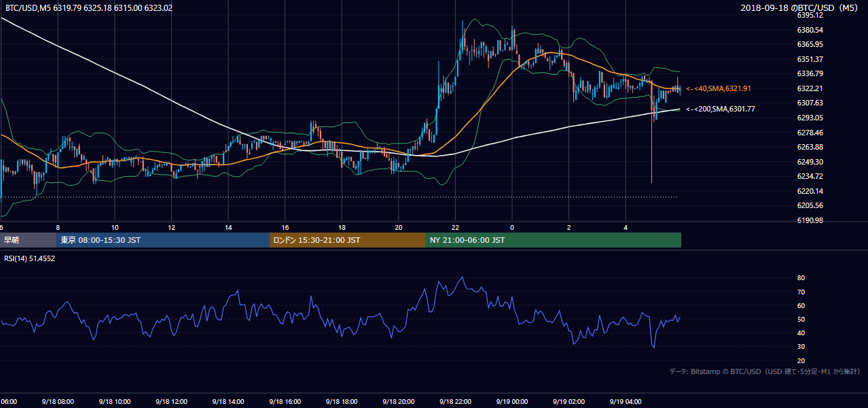
Task: Click the 6249.30 price axis label
Action: click(x=810, y=162)
